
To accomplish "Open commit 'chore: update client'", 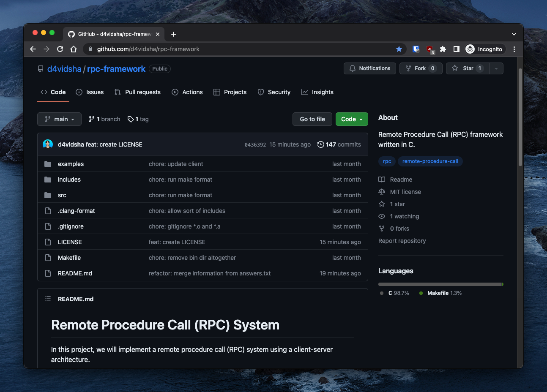I will coord(176,164).
